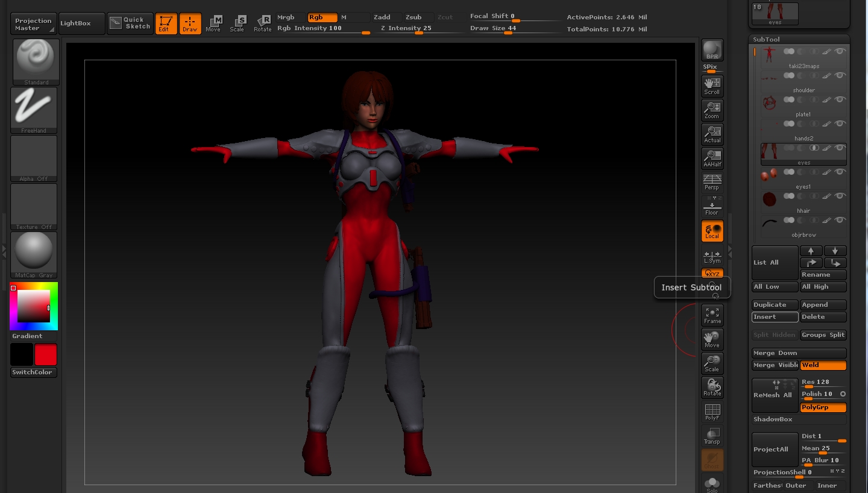Click the Zoom canvas icon
The width and height of the screenshot is (868, 493).
pyautogui.click(x=712, y=110)
